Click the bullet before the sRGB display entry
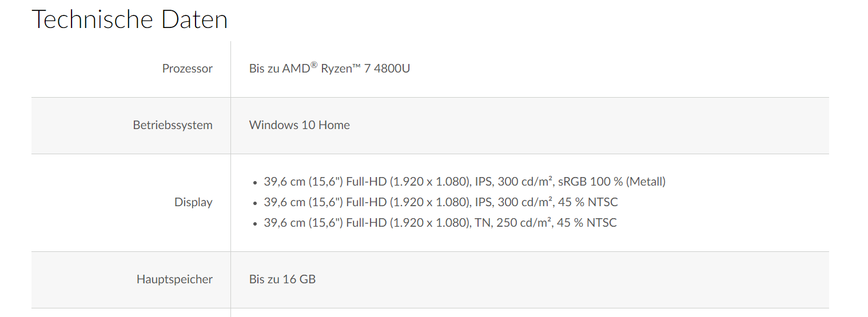 click(x=256, y=183)
